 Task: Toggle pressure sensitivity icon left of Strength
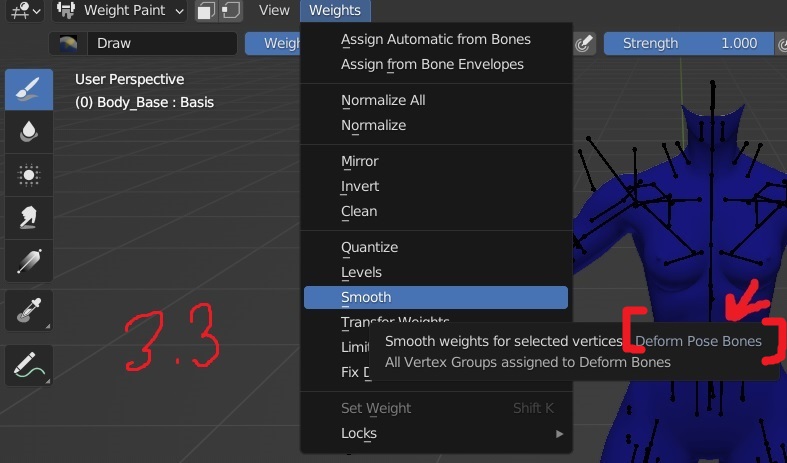[583, 43]
